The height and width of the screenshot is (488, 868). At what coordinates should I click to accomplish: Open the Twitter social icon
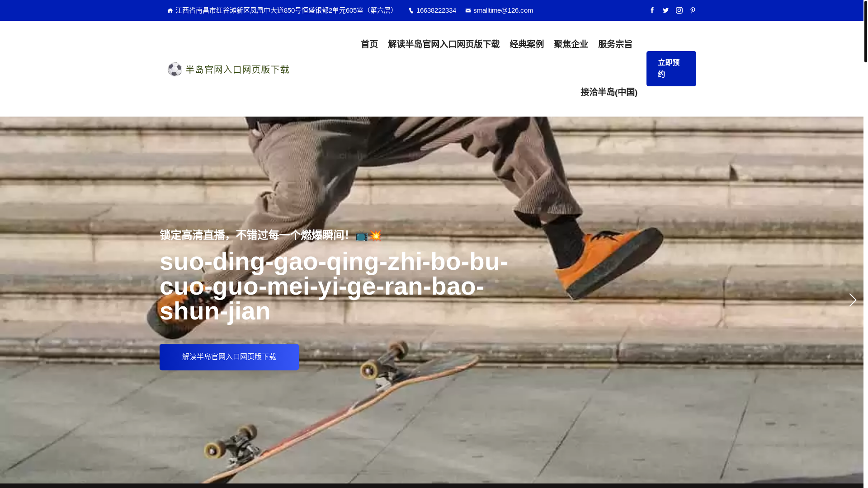coord(665,10)
